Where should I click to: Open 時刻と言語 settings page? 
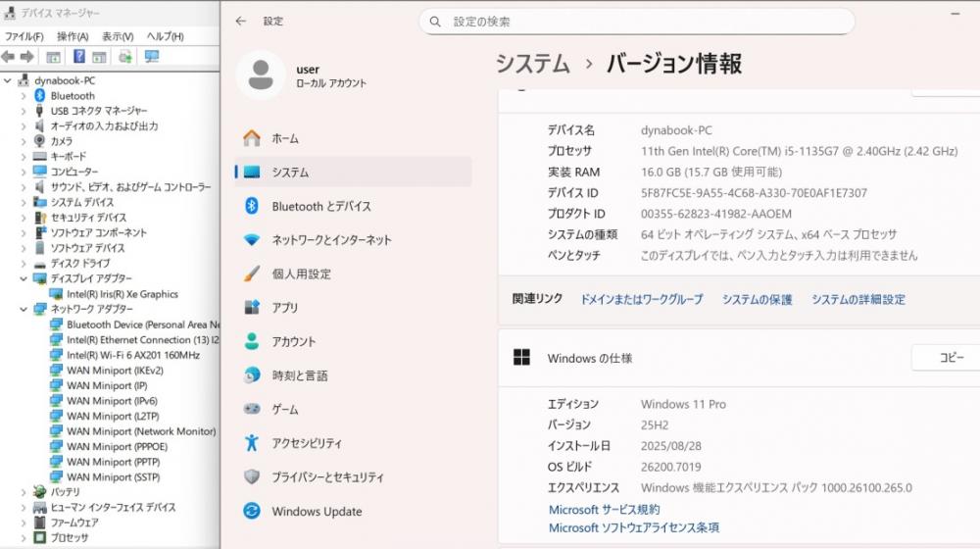tap(353, 375)
